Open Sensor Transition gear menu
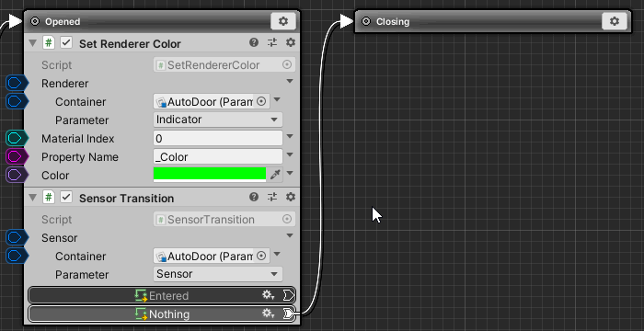 click(291, 197)
